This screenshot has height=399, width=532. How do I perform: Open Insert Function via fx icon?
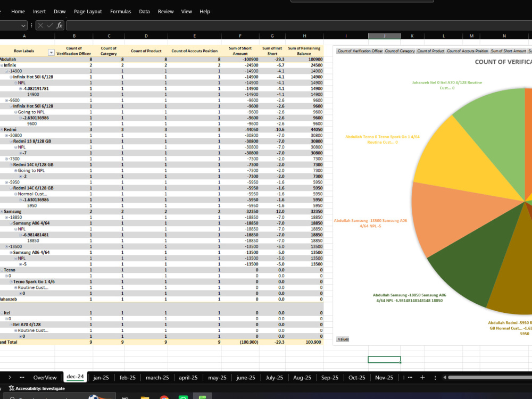(59, 26)
